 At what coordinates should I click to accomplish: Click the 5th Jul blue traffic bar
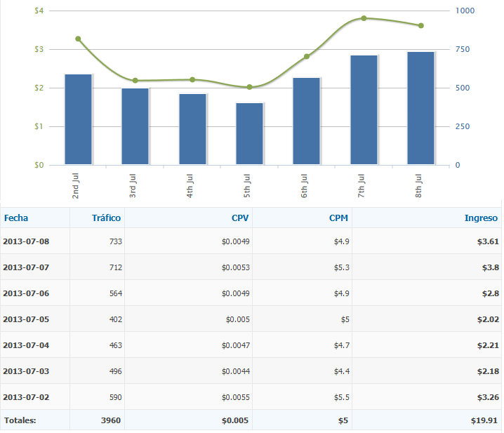(249, 134)
